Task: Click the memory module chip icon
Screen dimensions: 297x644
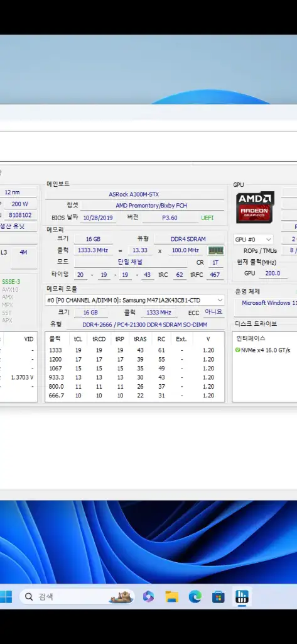Action: click(x=216, y=250)
